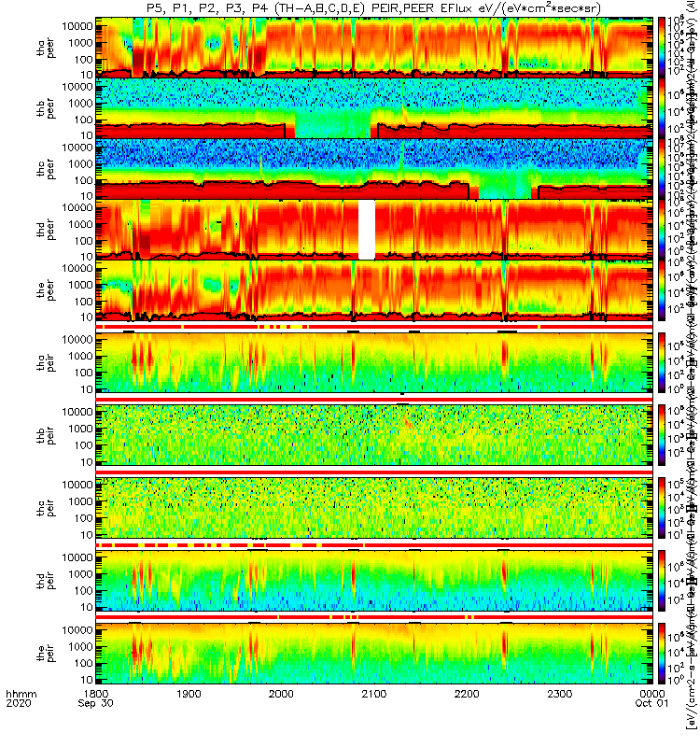The image size is (700, 747).
Task: Click the "1800" time tick label
Action: (96, 694)
